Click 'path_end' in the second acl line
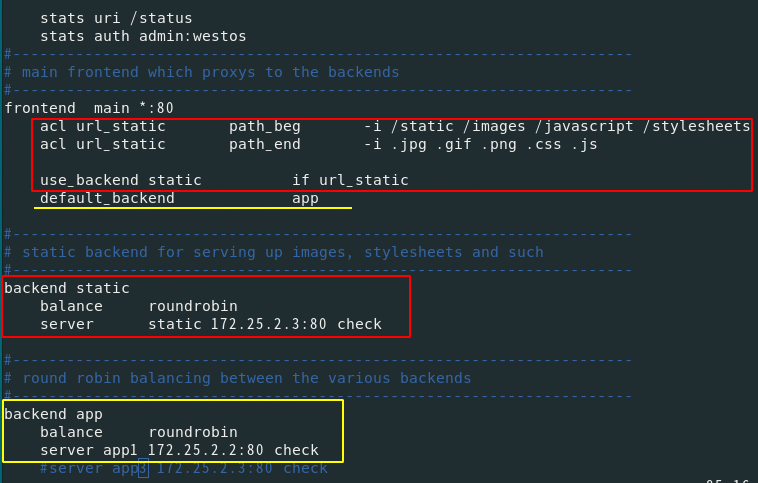758x483 pixels. pyautogui.click(x=264, y=145)
